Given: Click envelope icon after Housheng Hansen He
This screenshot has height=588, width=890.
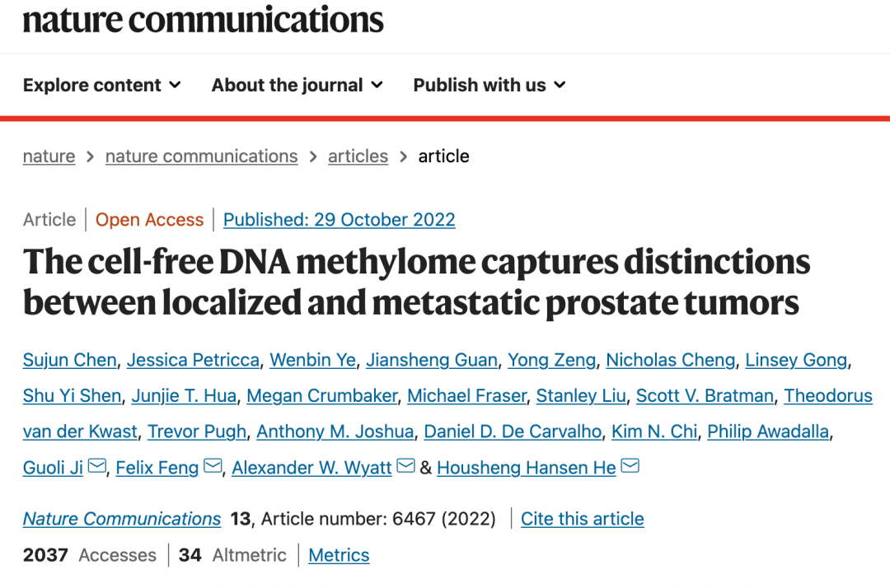Looking at the screenshot, I should (x=630, y=467).
